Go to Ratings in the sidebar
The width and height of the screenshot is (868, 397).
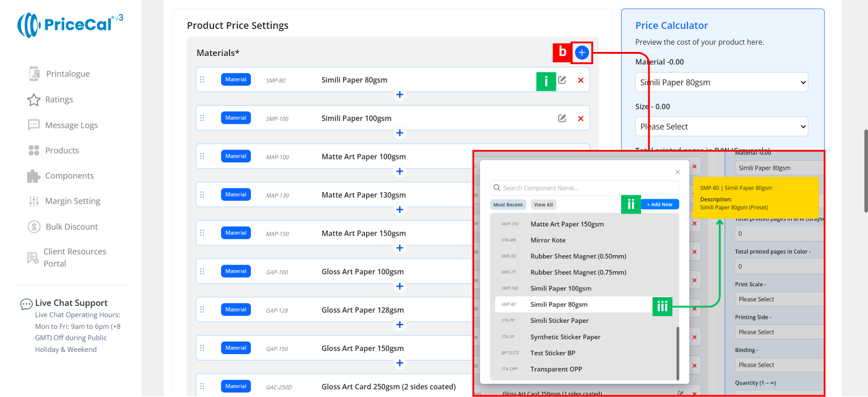click(x=59, y=99)
